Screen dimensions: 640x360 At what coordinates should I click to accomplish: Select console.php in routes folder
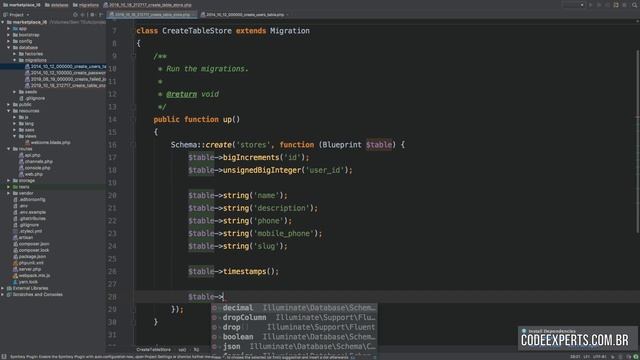point(34,168)
